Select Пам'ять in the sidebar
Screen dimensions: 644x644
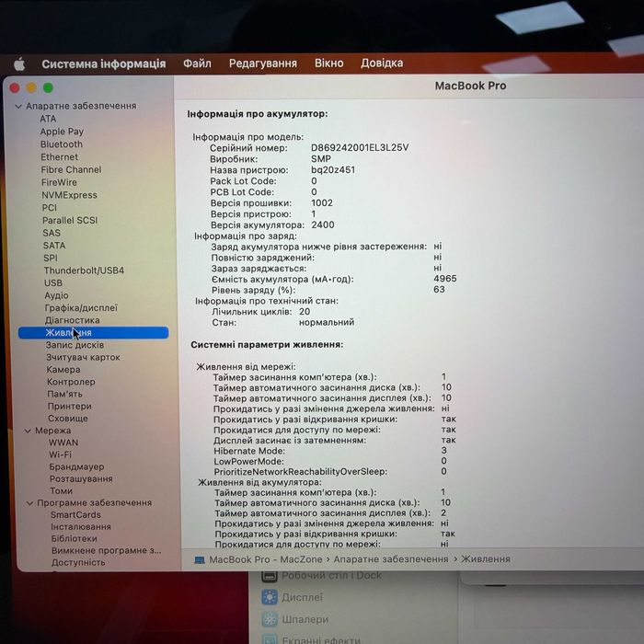65,395
